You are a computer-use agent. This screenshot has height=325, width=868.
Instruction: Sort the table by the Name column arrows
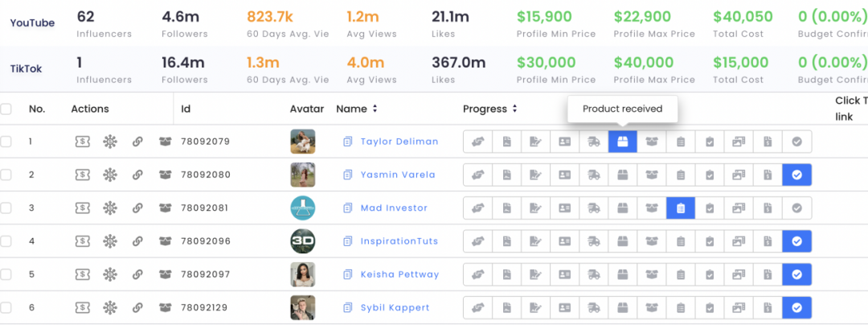pos(375,109)
